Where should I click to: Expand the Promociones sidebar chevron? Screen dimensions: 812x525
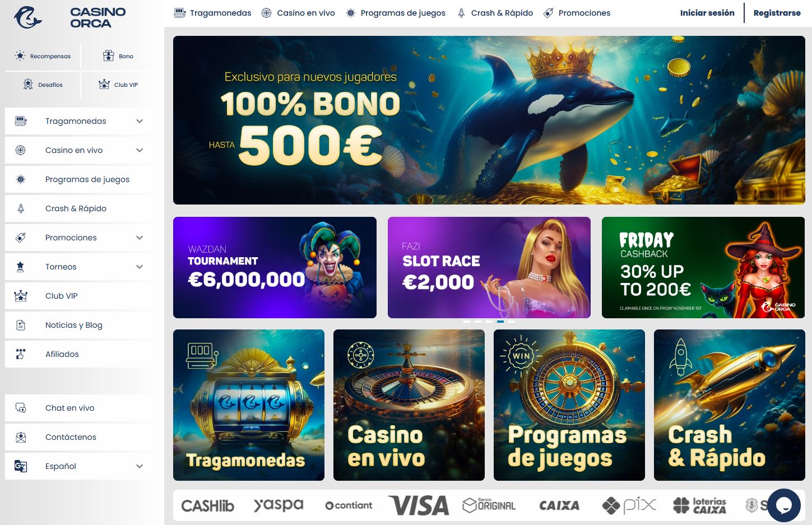140,238
